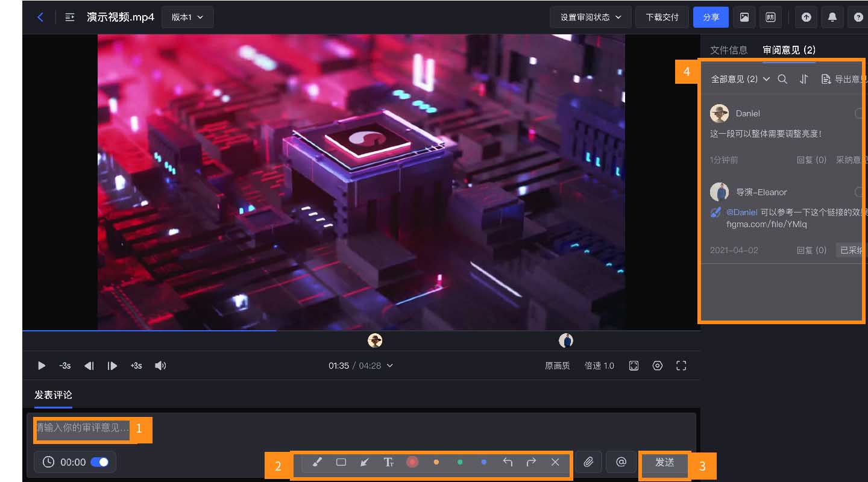868x482 pixels.
Task: Open the 全部意见 filter dropdown
Action: [740, 79]
